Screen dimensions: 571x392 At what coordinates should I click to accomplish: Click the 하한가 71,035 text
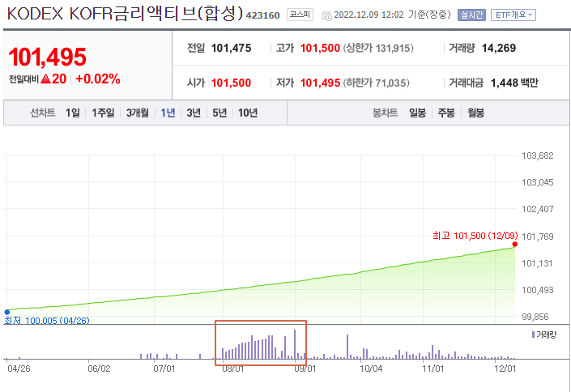coord(376,83)
